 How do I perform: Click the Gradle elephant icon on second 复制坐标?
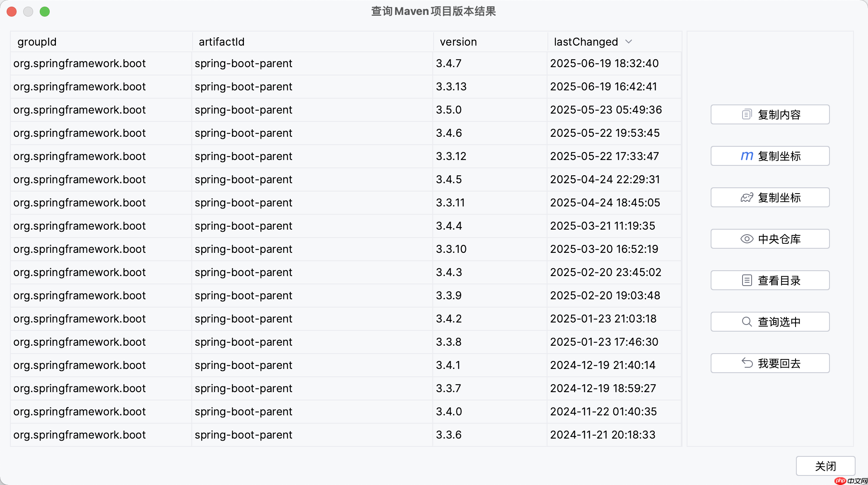pos(747,198)
